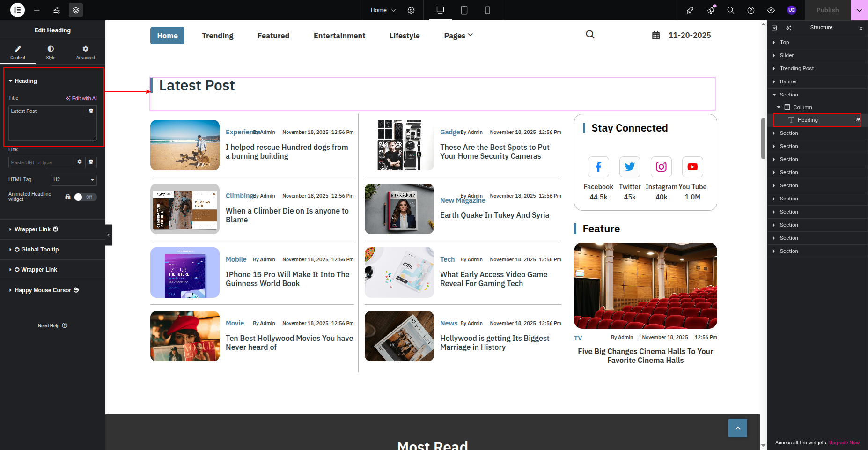The image size is (868, 450).
Task: Click the add element plus icon
Action: coord(37,10)
